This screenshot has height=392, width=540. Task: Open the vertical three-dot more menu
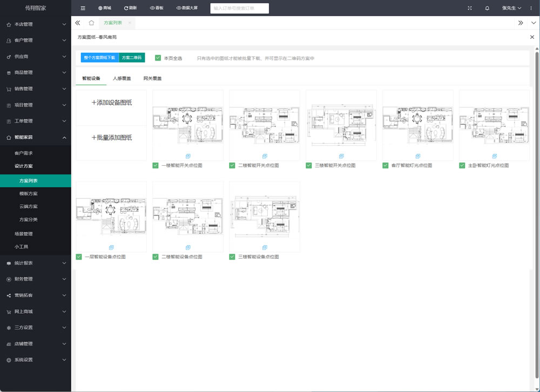pyautogui.click(x=531, y=8)
